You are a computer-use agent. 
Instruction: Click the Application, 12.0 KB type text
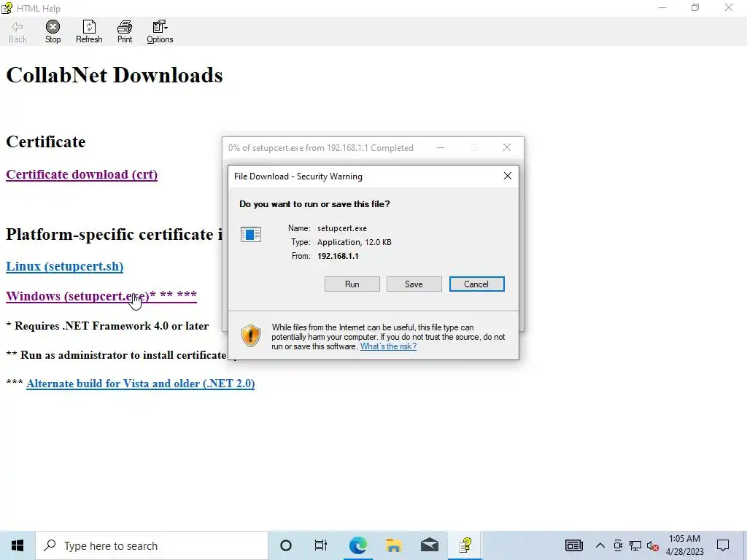355,242
